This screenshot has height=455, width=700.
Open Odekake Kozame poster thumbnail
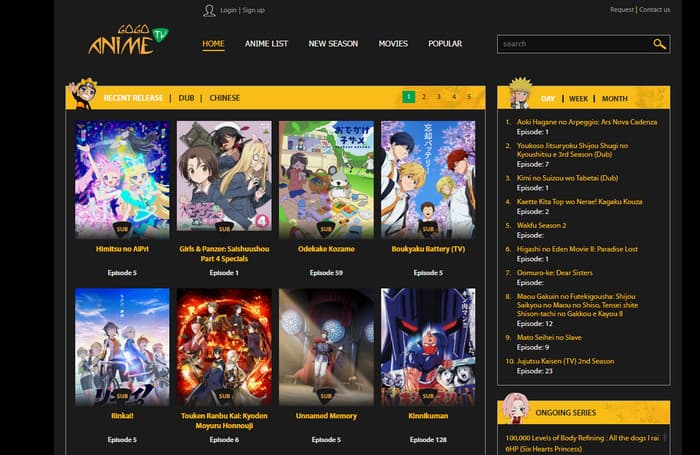(326, 180)
